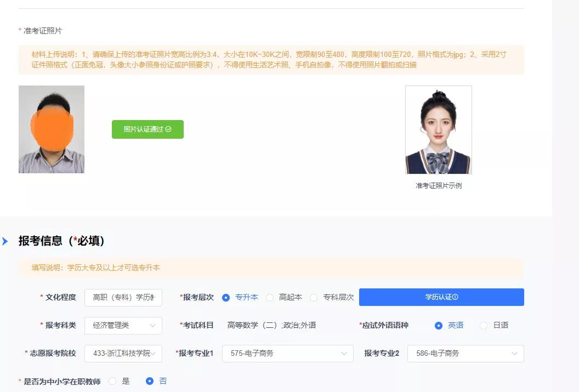Image resolution: width=579 pixels, height=392 pixels.
Task: Select 是 for primary school teacher question
Action: [x=113, y=380]
